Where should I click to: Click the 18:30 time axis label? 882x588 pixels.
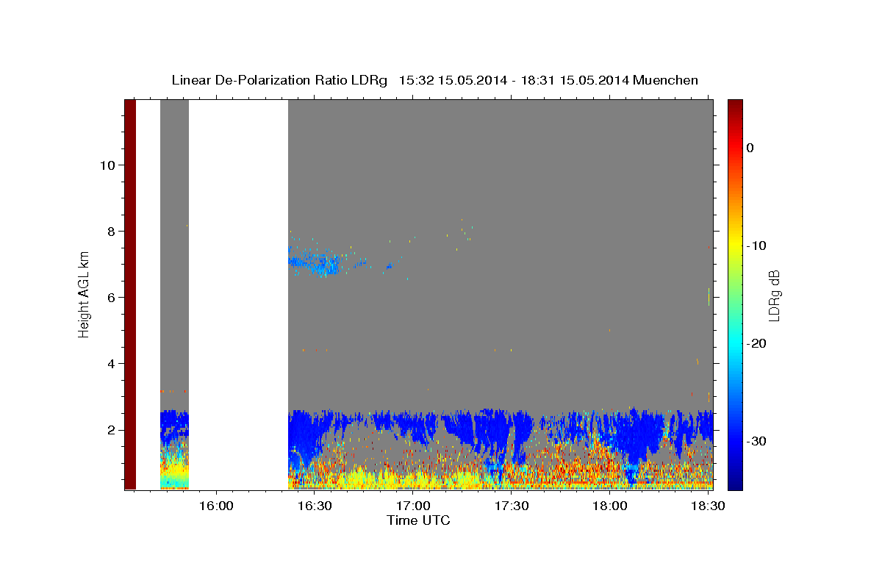[708, 506]
